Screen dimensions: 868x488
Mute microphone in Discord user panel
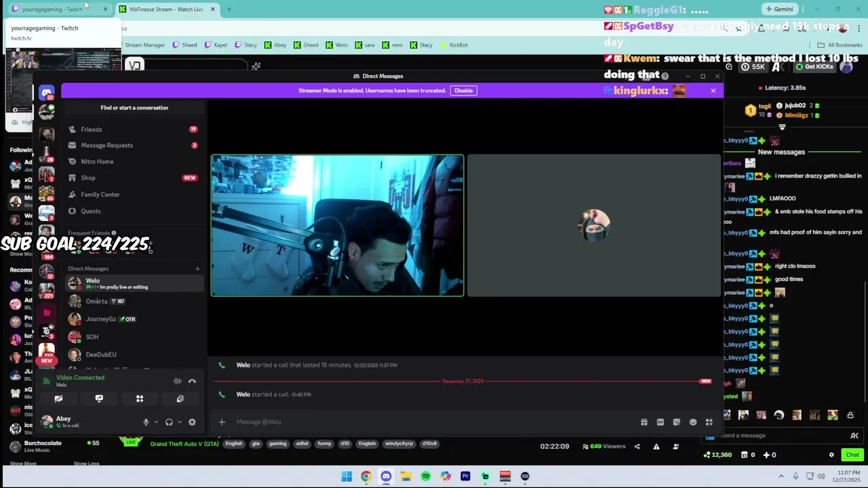(x=146, y=422)
